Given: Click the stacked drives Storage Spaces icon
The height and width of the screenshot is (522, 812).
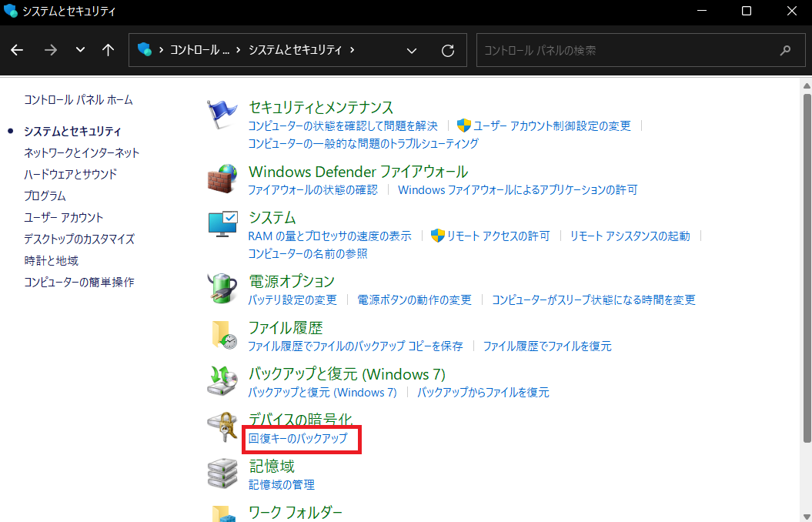Looking at the screenshot, I should [222, 473].
